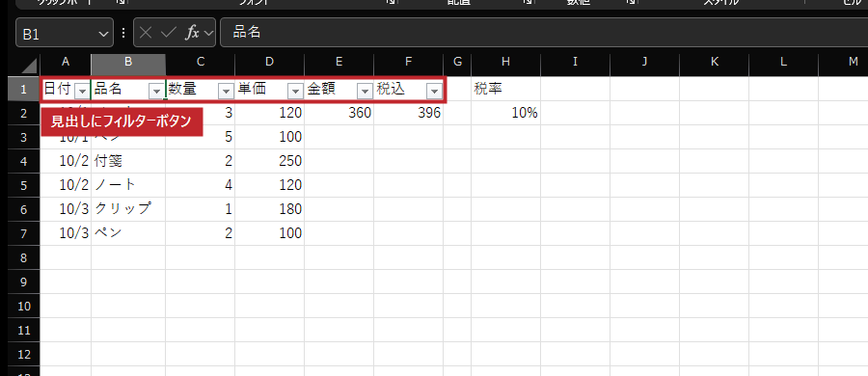This screenshot has width=868, height=376.
Task: Select row 5 header
Action: click(x=23, y=185)
